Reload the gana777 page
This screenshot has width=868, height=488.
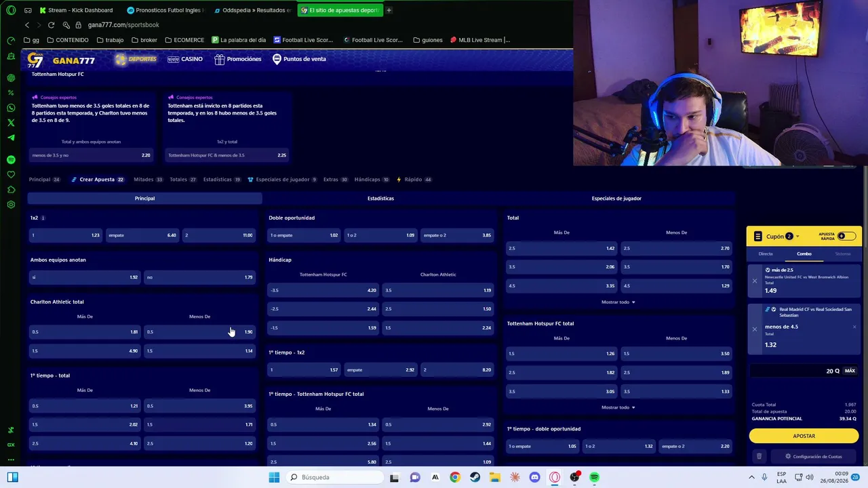(51, 25)
